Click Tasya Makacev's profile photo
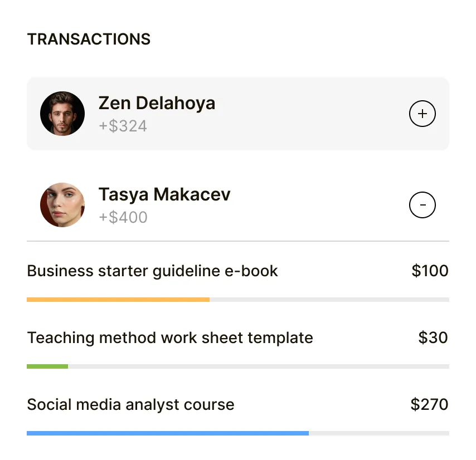476x460 pixels. [x=62, y=205]
